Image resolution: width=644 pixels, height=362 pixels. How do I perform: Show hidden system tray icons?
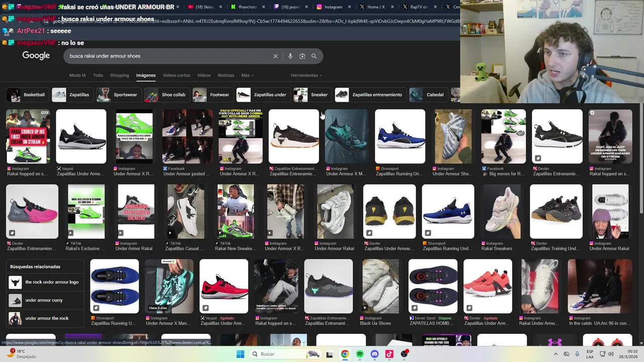(x=555, y=354)
